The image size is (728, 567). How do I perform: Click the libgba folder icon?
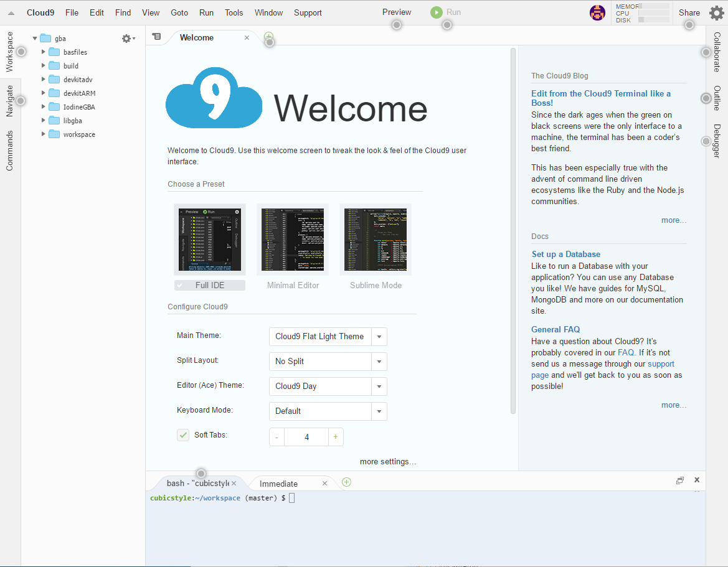[x=54, y=120]
